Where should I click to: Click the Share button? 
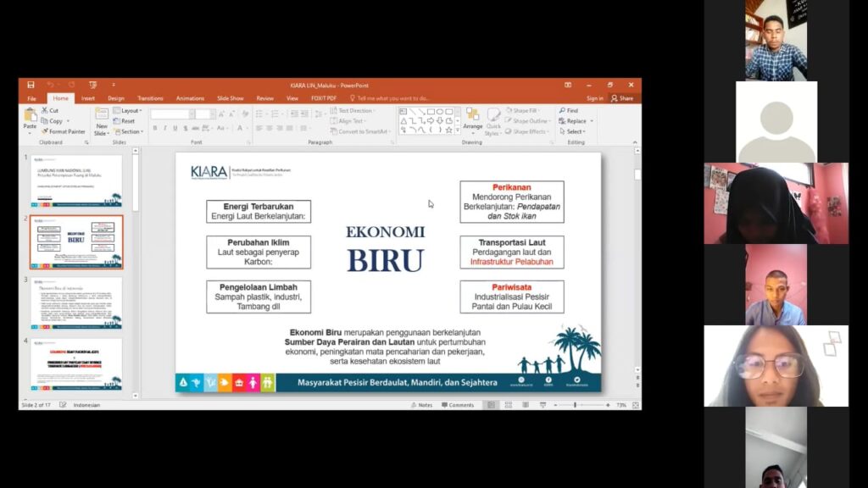pos(622,98)
